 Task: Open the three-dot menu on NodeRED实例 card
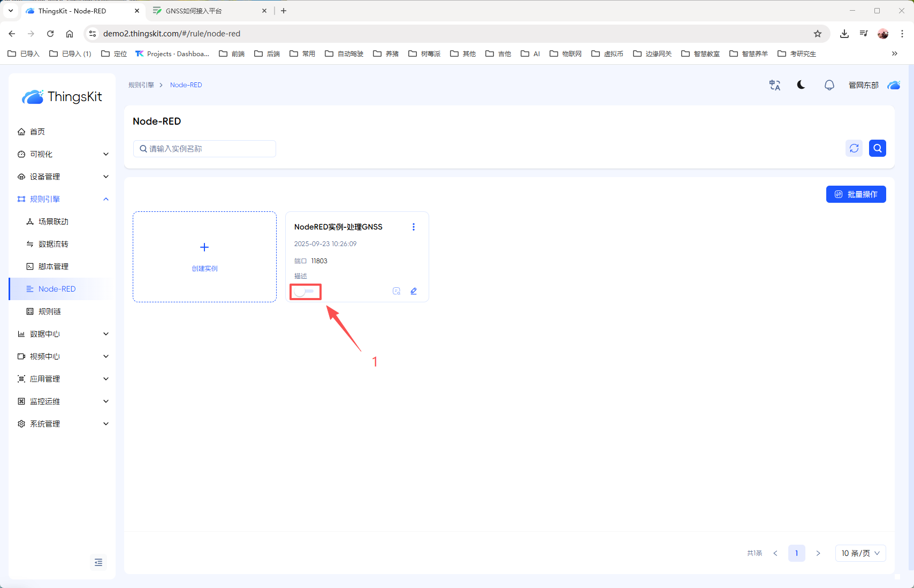click(413, 227)
